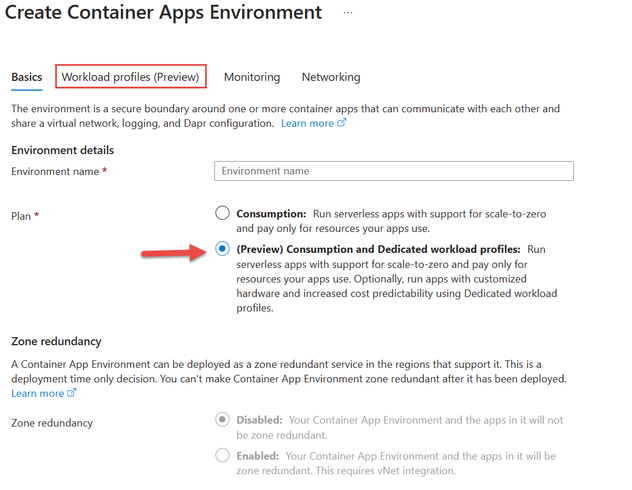
Task: Open the ellipsis menu beside page title
Action: tap(348, 13)
